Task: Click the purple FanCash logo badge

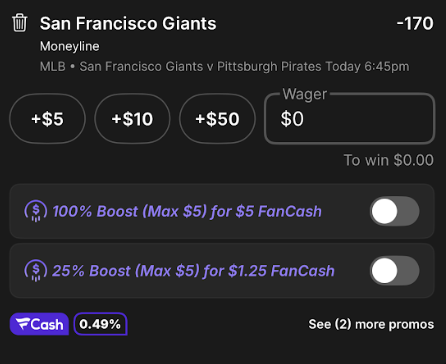Action: click(x=39, y=324)
